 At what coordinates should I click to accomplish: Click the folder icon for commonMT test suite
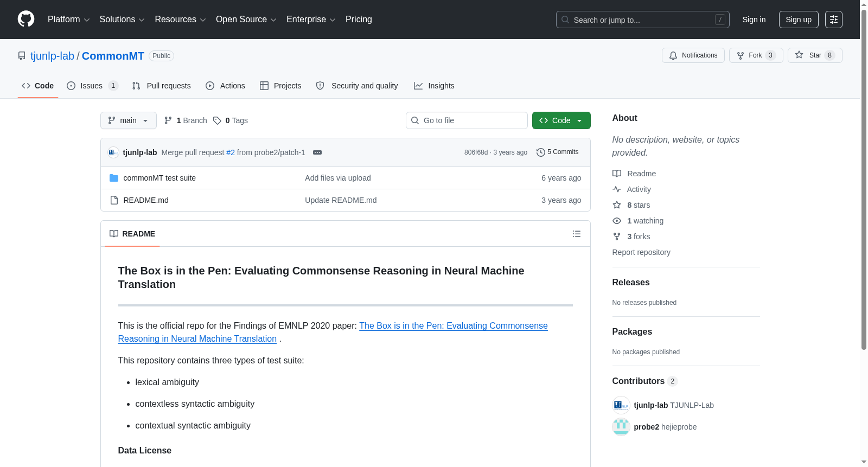click(114, 178)
